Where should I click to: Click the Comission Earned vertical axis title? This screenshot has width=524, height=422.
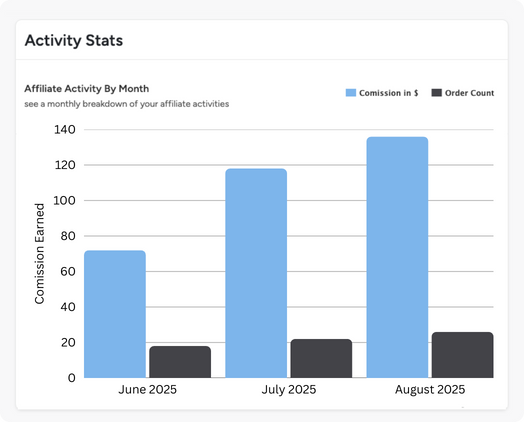point(39,254)
